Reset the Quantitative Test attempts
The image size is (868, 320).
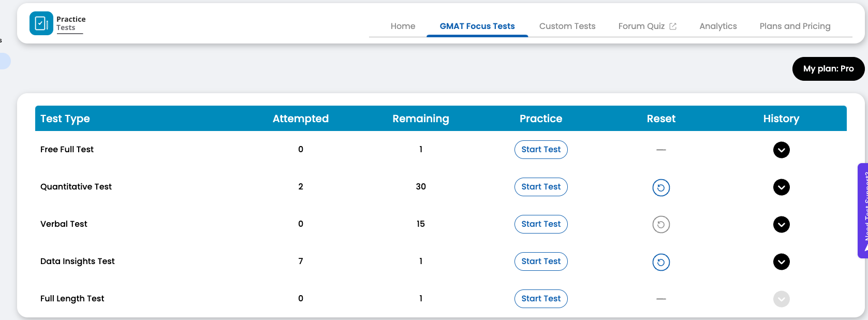pyautogui.click(x=661, y=187)
